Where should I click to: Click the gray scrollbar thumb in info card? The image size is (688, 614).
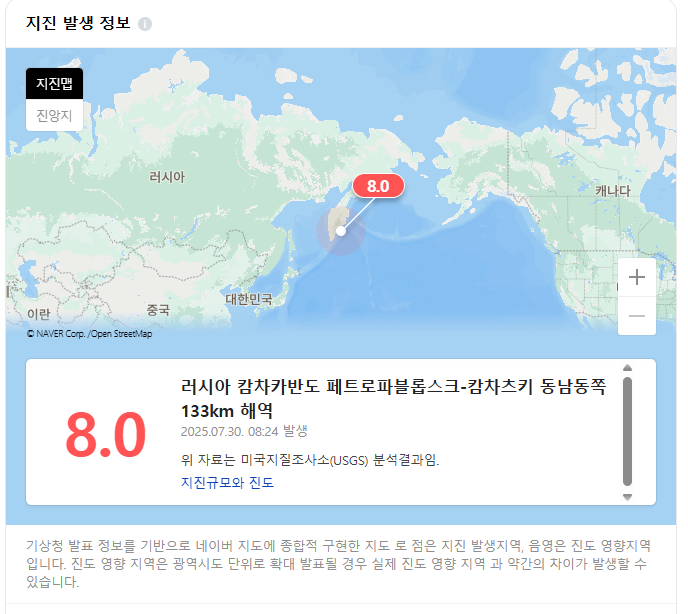click(x=627, y=431)
